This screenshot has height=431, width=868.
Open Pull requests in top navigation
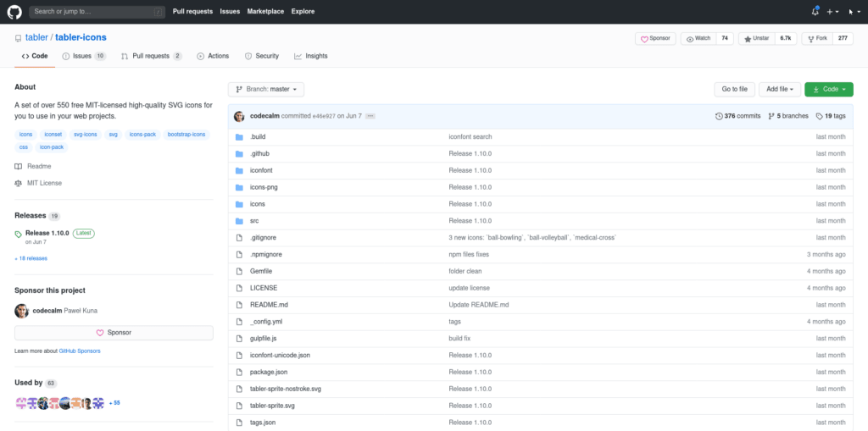[192, 11]
